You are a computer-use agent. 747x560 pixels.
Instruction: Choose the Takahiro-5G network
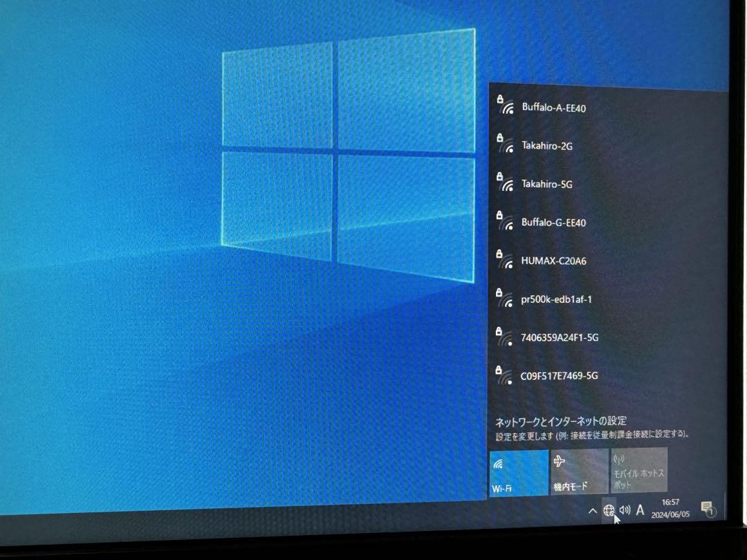tap(609, 183)
